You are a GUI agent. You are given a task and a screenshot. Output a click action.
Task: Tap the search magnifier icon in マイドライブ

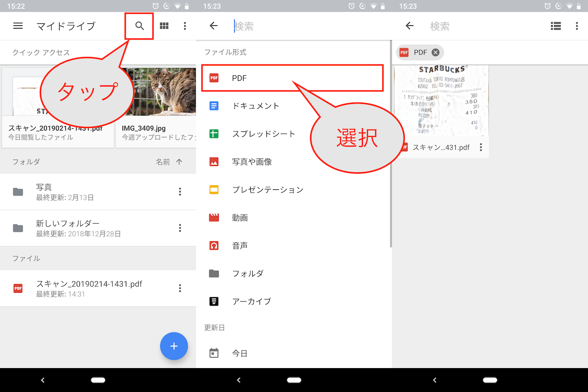[x=140, y=26]
